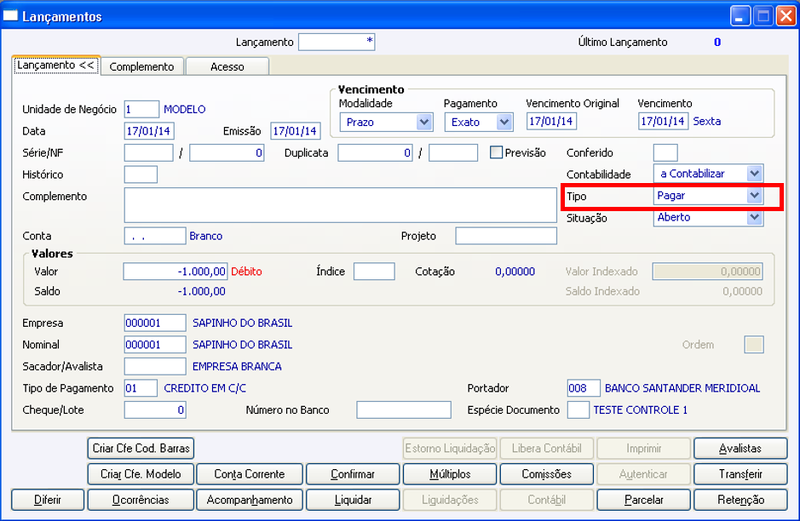Click the Avalistas button
Image resolution: width=800 pixels, height=521 pixels.
pyautogui.click(x=740, y=448)
